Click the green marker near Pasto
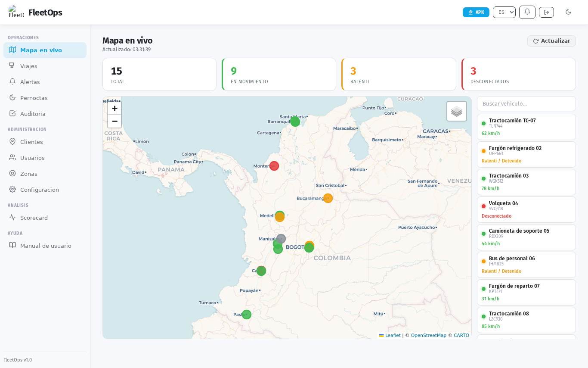 pyautogui.click(x=247, y=315)
